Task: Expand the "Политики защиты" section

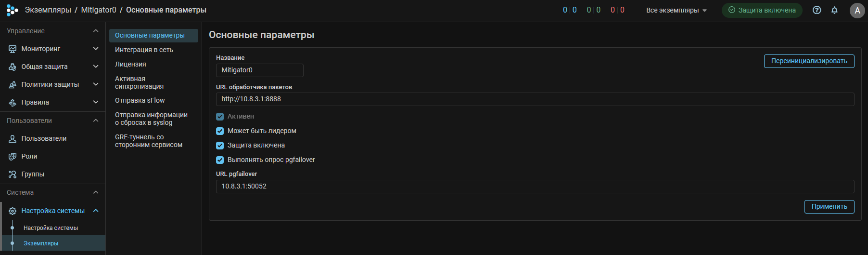Action: pyautogui.click(x=96, y=84)
